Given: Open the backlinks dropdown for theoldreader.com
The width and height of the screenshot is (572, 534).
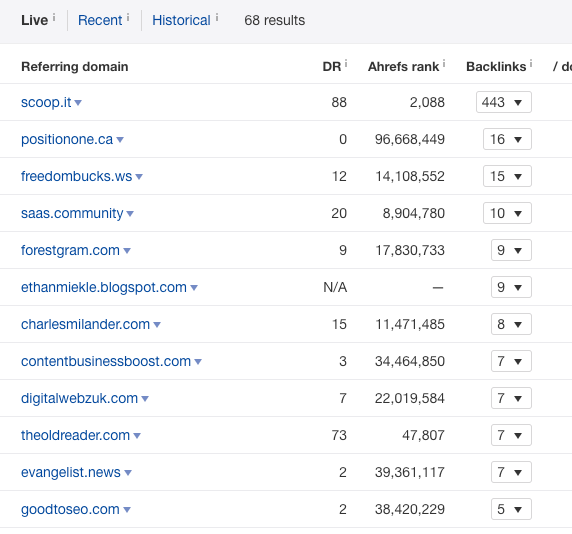Looking at the screenshot, I should click(511, 435).
